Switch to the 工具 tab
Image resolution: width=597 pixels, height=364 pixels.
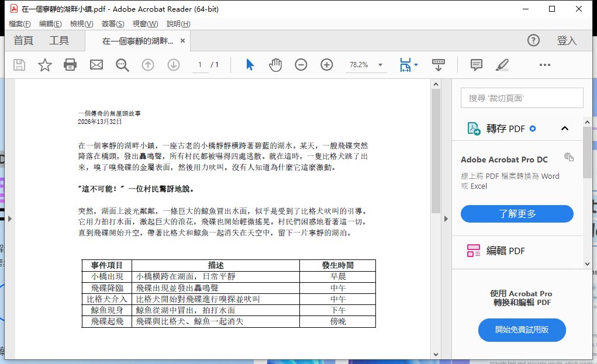pos(58,41)
